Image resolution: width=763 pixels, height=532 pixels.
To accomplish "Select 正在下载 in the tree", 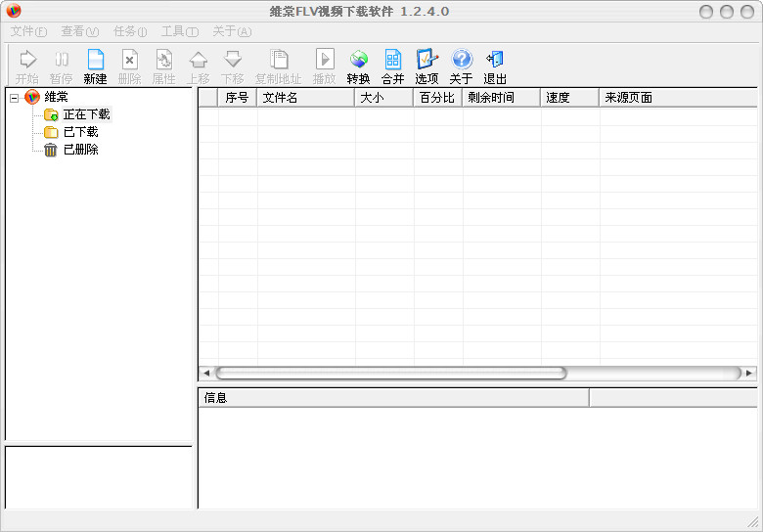I will point(86,114).
